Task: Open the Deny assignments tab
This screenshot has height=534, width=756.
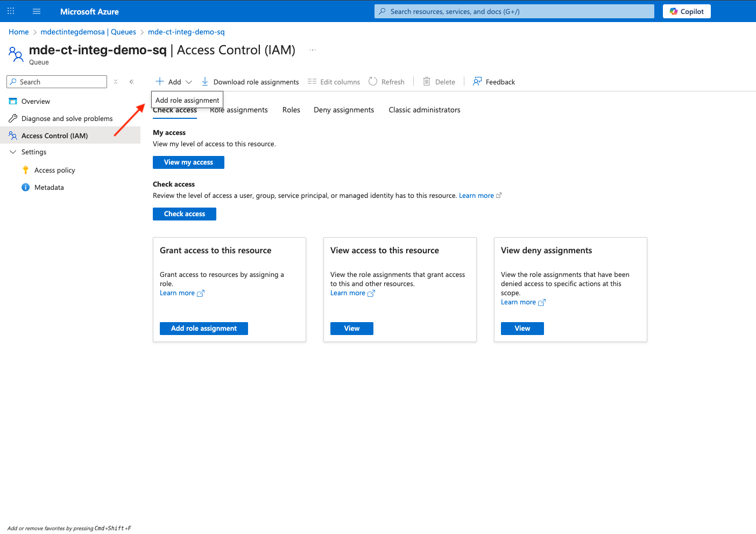Action: click(343, 110)
